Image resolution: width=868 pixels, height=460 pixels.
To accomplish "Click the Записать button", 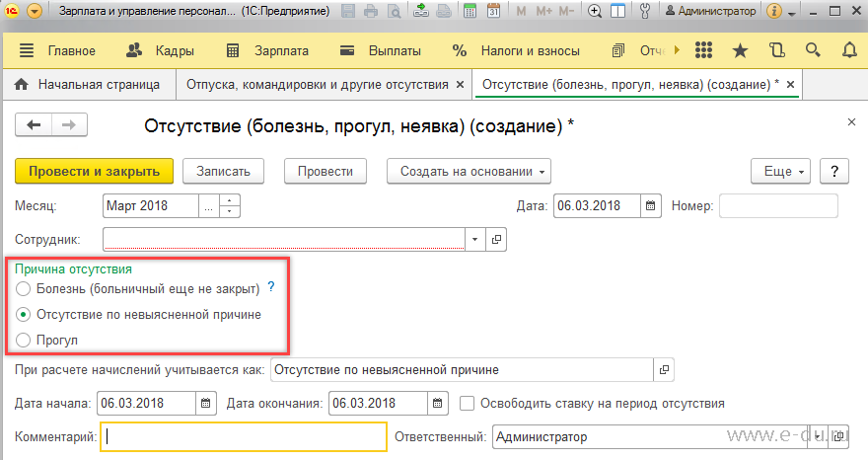I will (x=223, y=171).
